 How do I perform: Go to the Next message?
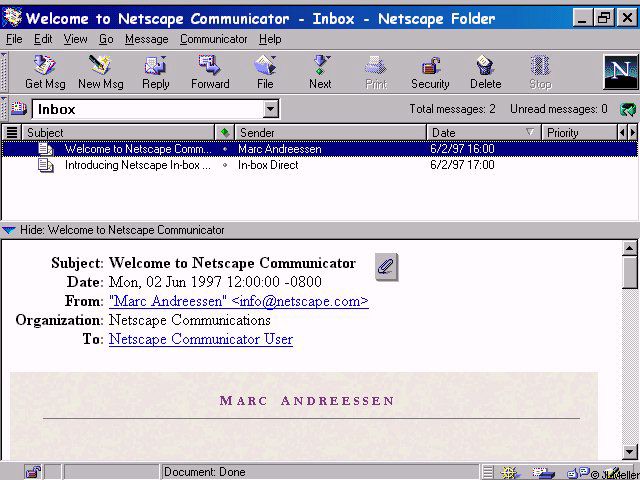pos(320,72)
